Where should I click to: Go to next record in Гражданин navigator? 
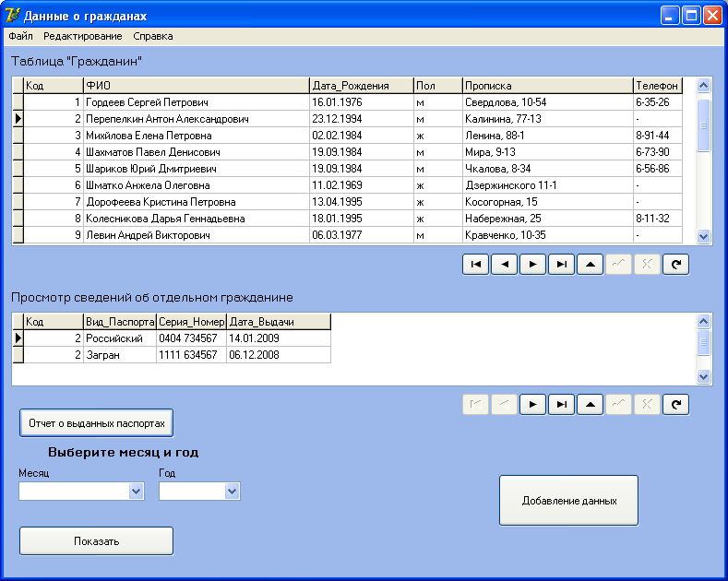[x=532, y=264]
